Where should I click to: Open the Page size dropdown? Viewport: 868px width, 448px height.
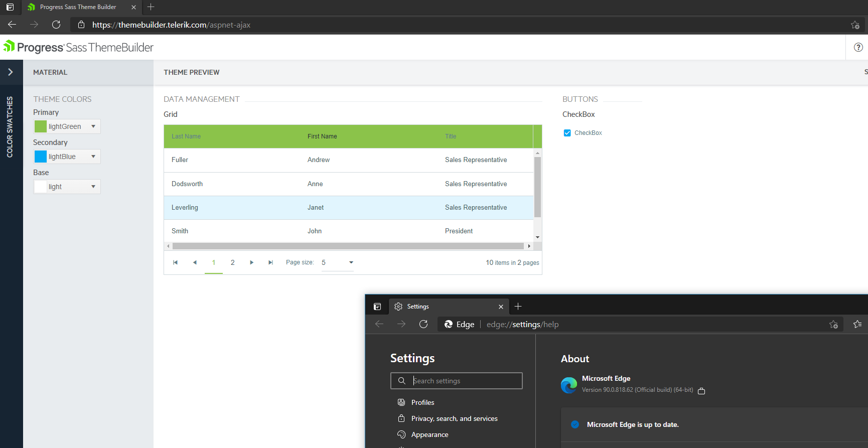click(337, 262)
